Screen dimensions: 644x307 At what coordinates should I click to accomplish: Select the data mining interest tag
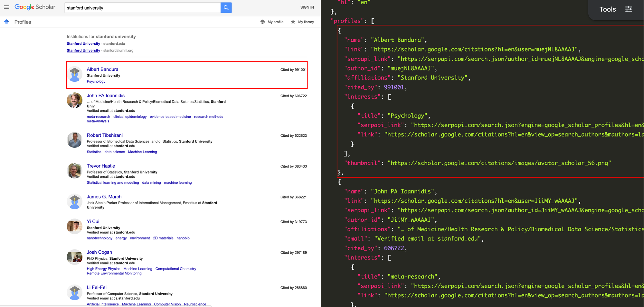coord(151,183)
